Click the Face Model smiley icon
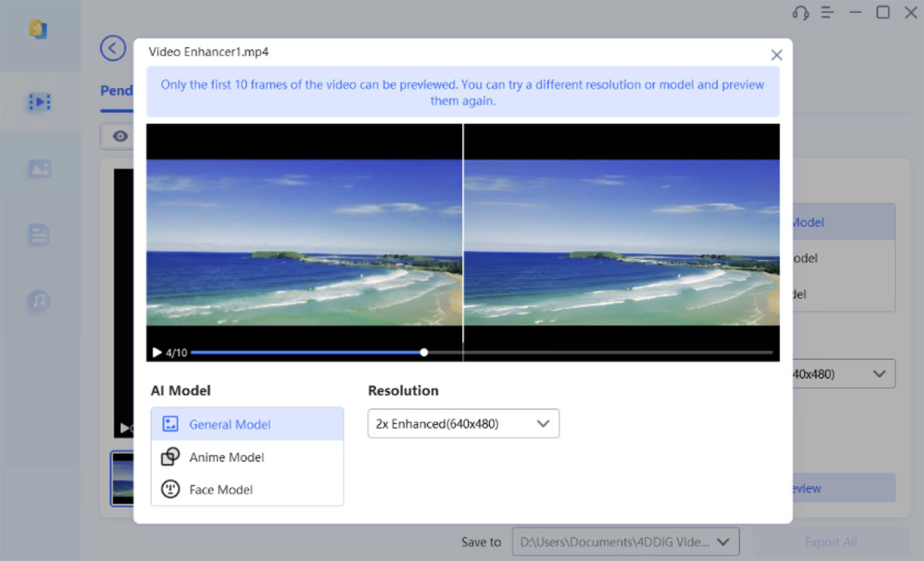 (170, 489)
